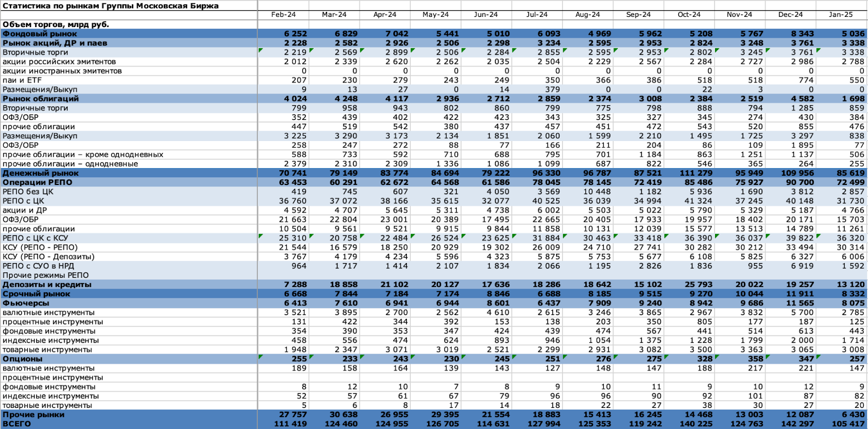Select 'прочие облигации – однодневные' row label
The image size is (868, 429).
tap(70, 164)
